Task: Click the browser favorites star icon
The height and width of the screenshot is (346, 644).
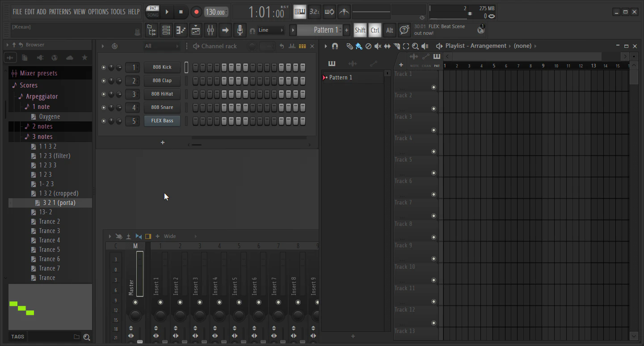Action: click(84, 58)
